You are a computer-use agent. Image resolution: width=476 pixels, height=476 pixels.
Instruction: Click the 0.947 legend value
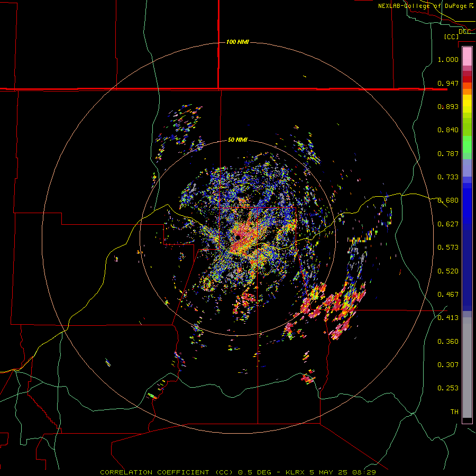(448, 83)
